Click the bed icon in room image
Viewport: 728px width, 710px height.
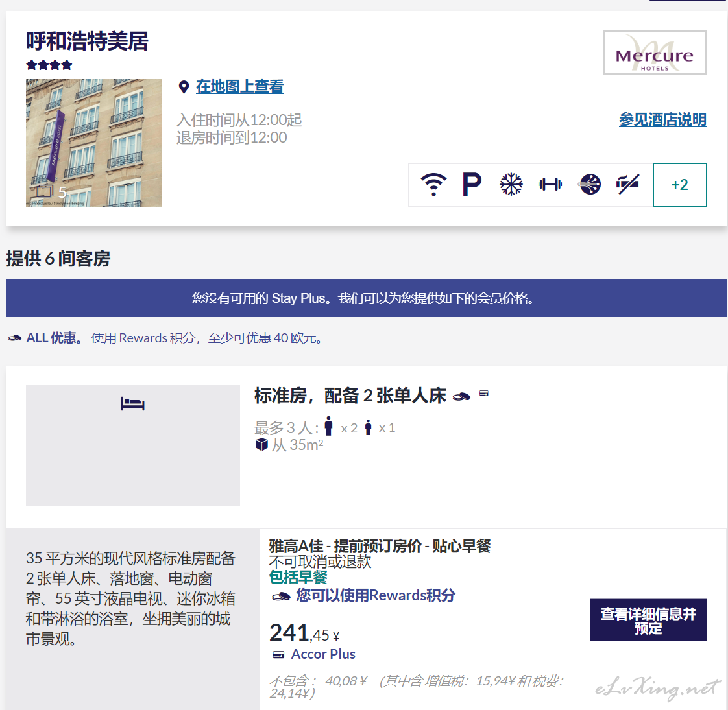click(133, 404)
